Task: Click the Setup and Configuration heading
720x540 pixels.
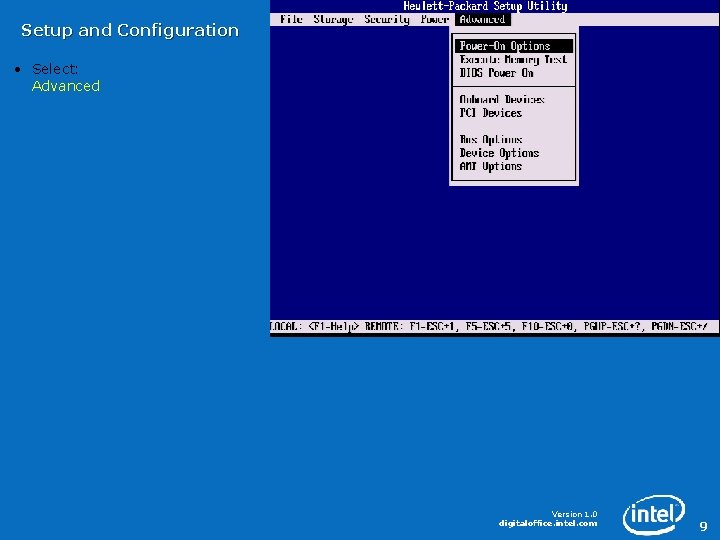Action: (x=130, y=30)
